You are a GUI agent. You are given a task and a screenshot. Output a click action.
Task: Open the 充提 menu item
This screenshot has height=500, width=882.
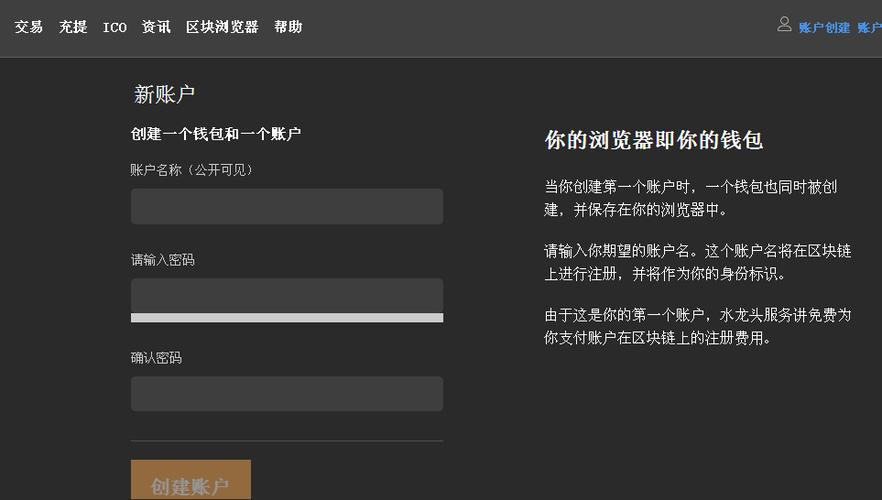point(73,27)
